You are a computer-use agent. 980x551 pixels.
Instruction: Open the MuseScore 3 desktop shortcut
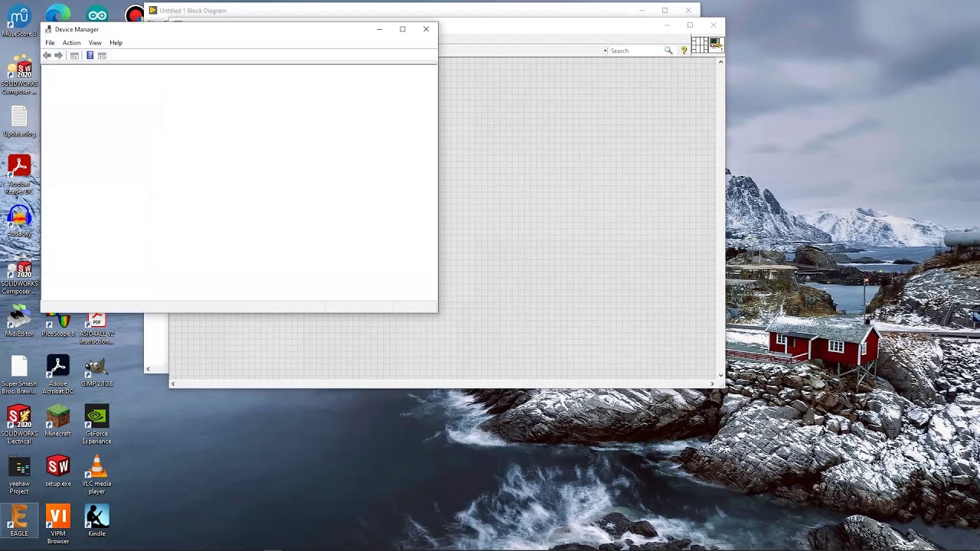click(x=19, y=21)
